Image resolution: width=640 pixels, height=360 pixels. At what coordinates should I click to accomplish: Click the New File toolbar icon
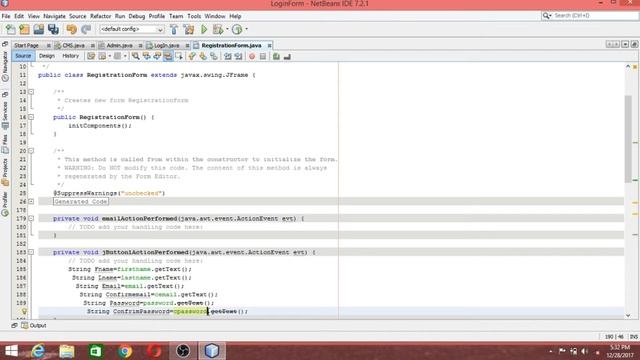coord(10,29)
